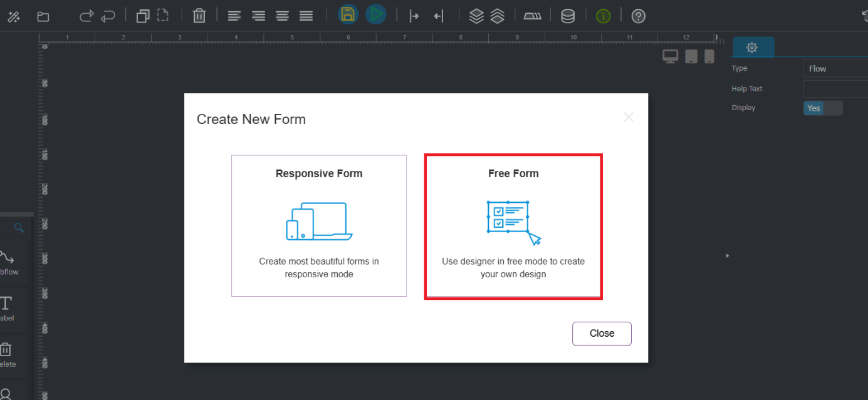
Task: Click the responsive devices illustration
Action: [319, 221]
